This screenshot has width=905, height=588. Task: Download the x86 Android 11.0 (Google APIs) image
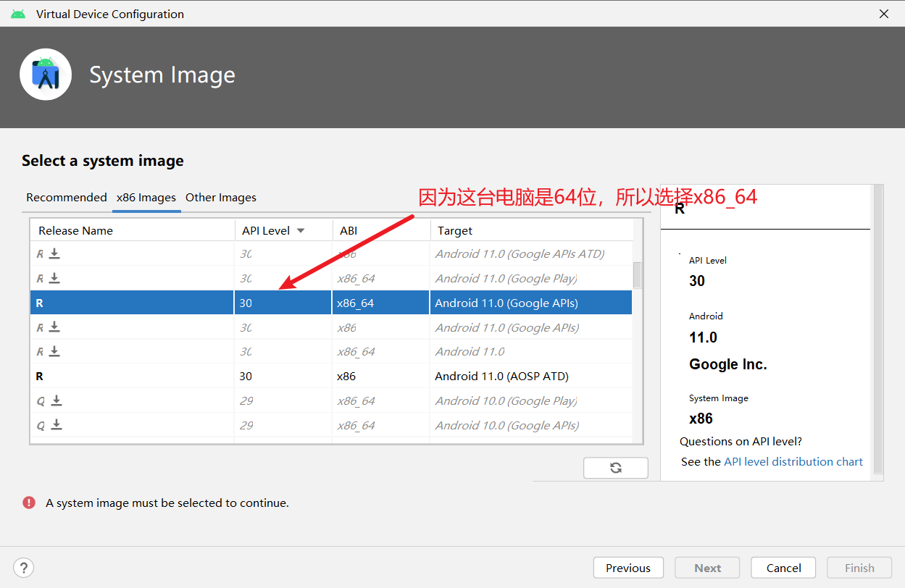click(54, 327)
